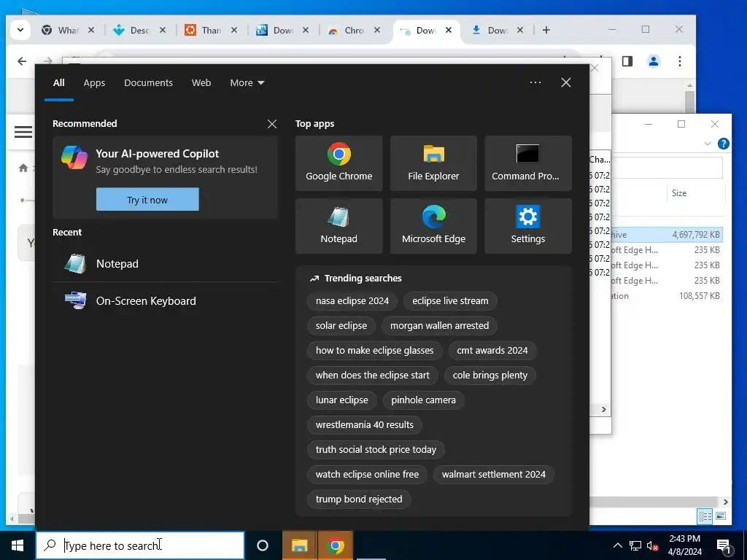Open On-Screen Keyboard from Recent list

click(166, 301)
